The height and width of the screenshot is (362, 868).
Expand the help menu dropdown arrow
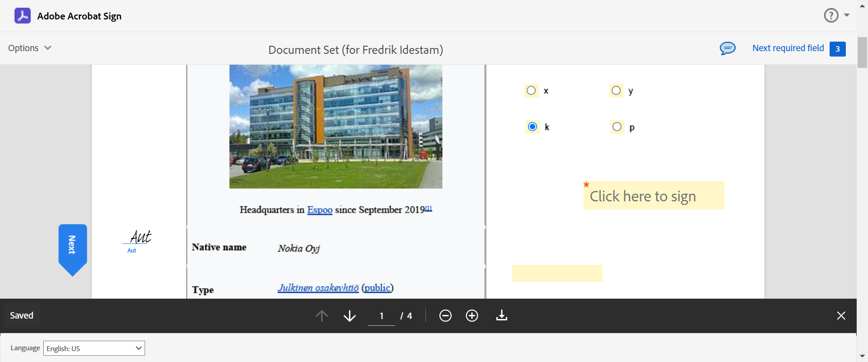(x=847, y=15)
